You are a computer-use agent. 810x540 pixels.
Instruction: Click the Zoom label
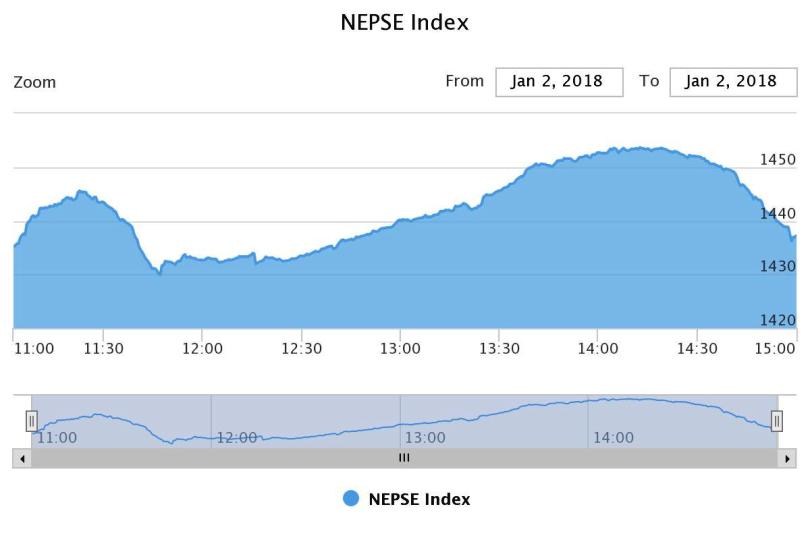coord(35,82)
